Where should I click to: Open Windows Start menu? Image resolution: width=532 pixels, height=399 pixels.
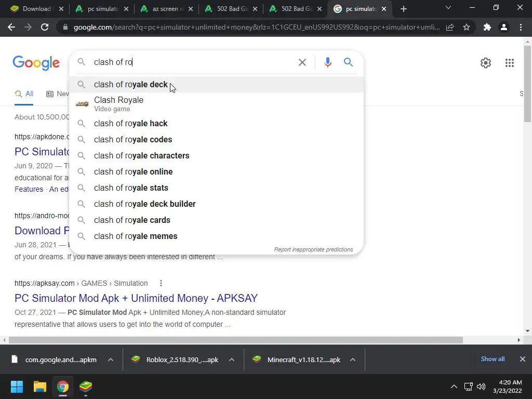(17, 387)
